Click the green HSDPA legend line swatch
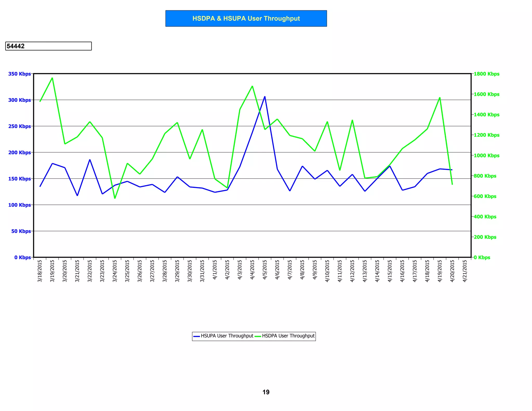The width and height of the screenshot is (532, 411). (x=258, y=336)
